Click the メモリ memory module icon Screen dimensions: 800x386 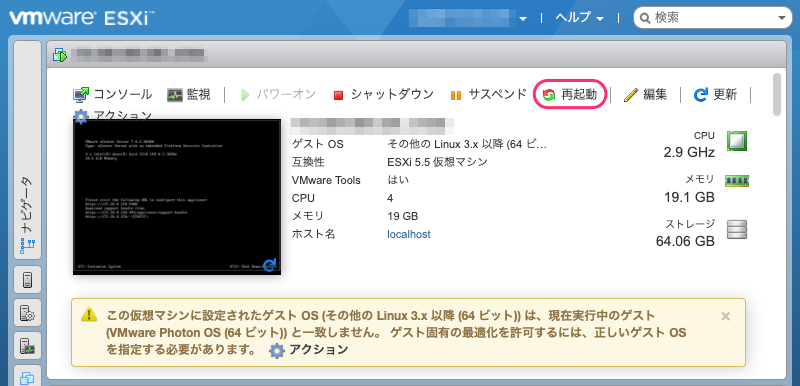tap(737, 181)
